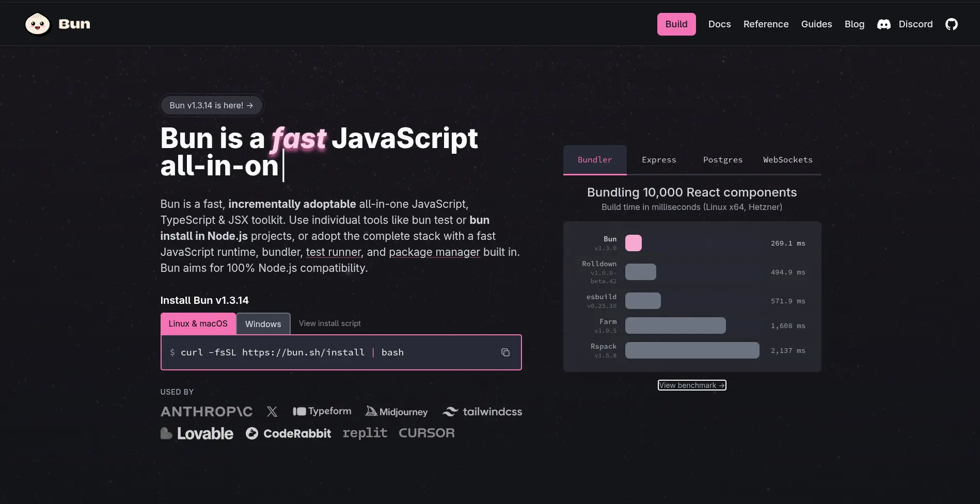The width and height of the screenshot is (980, 504).
Task: Go to Docs in the navigation
Action: coord(720,24)
